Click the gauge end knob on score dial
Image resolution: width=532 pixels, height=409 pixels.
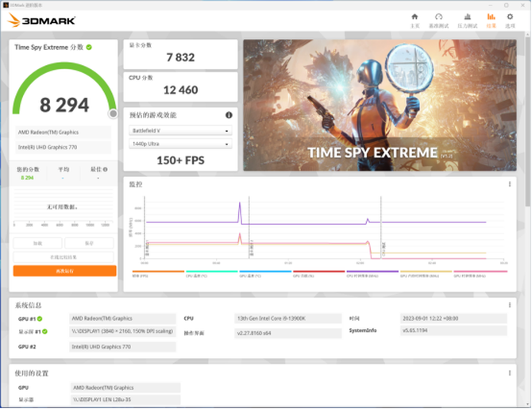[113, 114]
